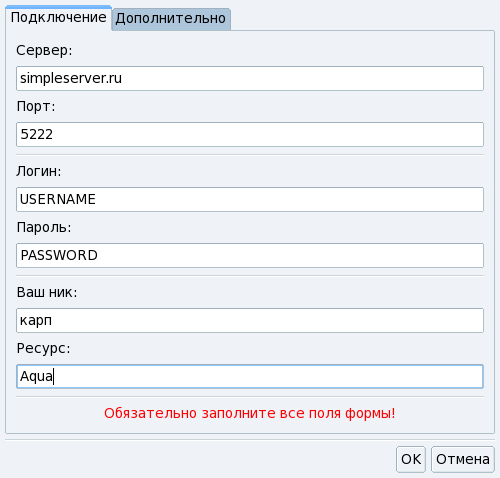Click the Ресурс: label
Image resolution: width=500 pixels, height=478 pixels.
coord(44,348)
